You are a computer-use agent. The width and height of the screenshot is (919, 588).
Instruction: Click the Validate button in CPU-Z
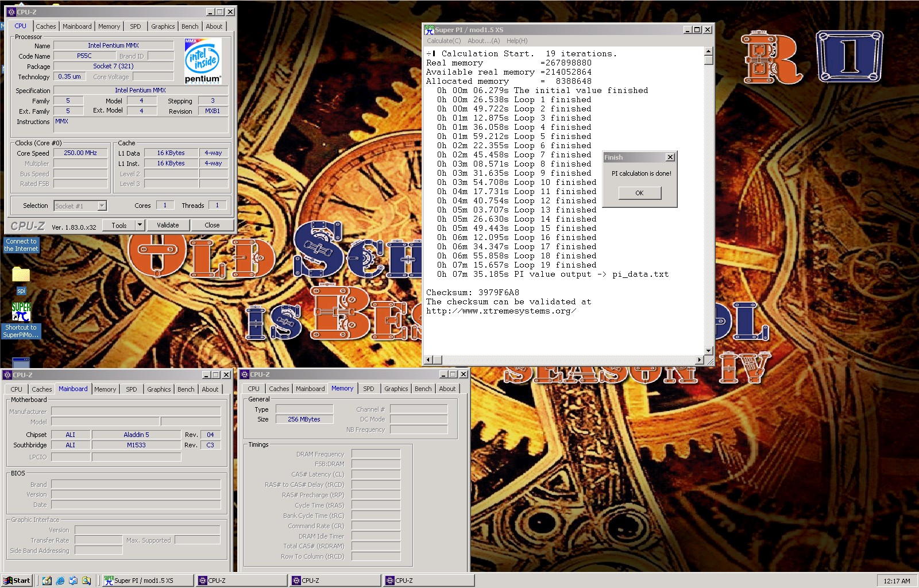pos(168,225)
